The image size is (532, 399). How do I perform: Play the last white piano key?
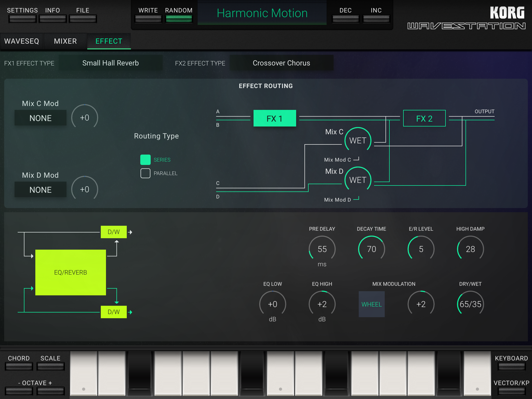477,374
